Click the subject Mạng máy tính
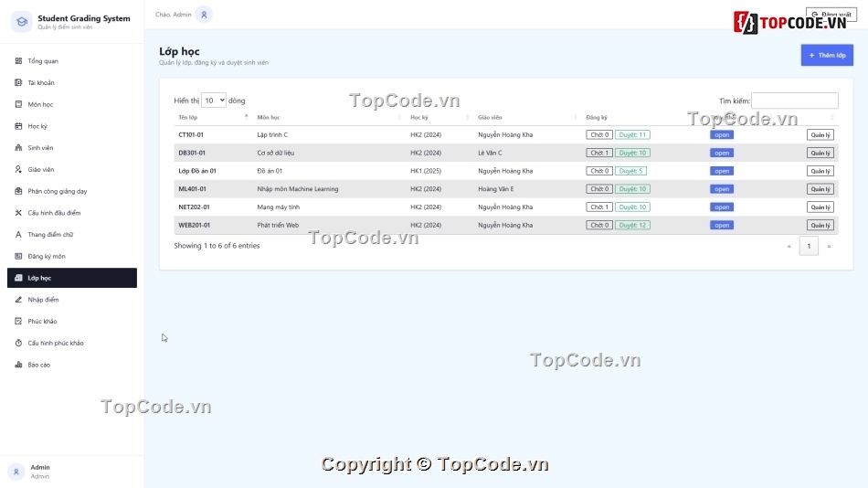 point(278,207)
